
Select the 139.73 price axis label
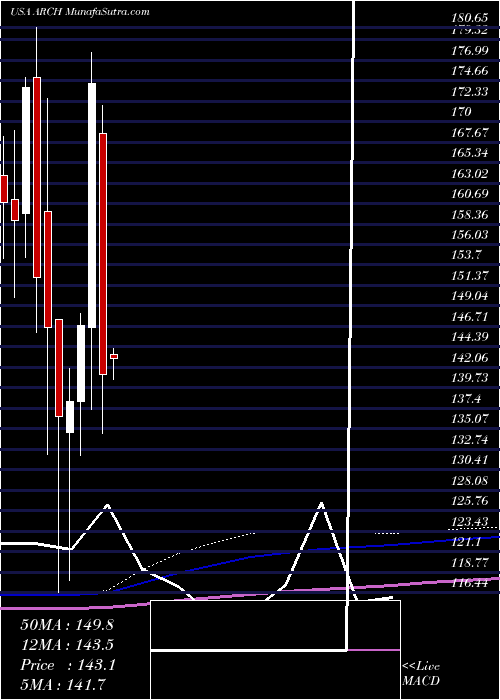[x=470, y=379]
